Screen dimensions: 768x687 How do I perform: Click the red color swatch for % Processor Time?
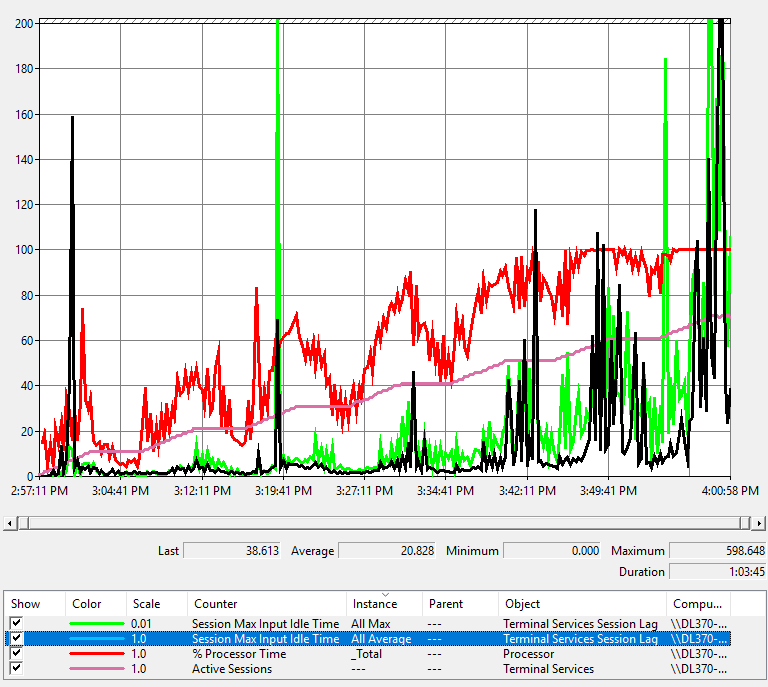(x=95, y=654)
